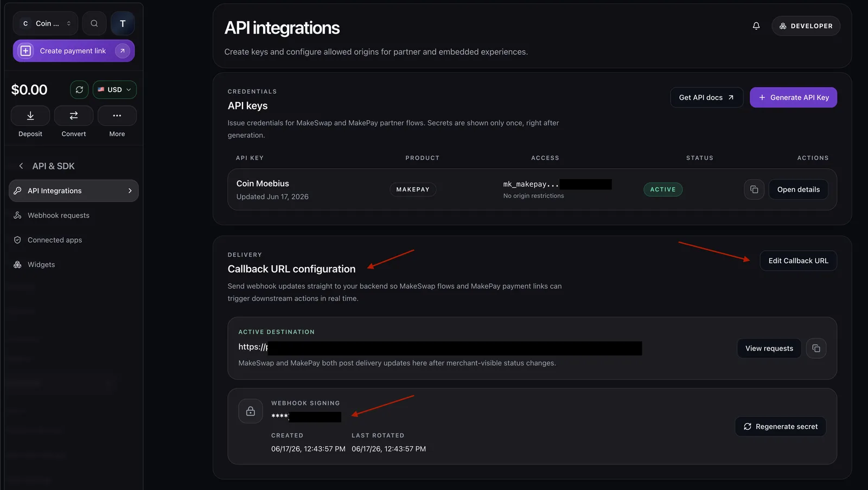Click the Edit Callback URL button
The width and height of the screenshot is (868, 490).
click(x=798, y=260)
